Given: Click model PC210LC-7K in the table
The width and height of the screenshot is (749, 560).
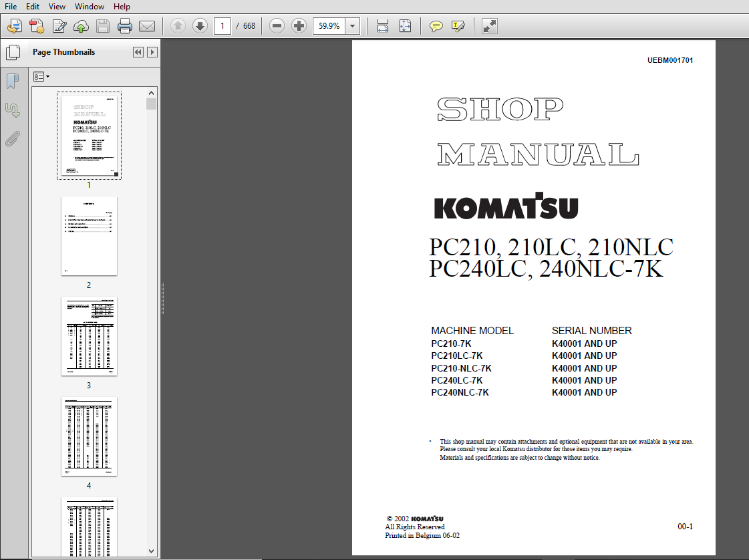Looking at the screenshot, I should coord(457,356).
